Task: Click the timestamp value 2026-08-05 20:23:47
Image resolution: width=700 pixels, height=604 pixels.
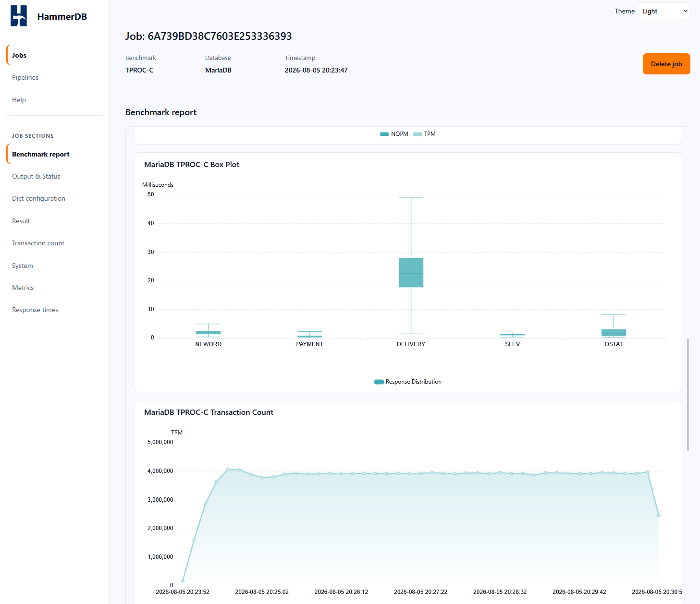Action: (316, 70)
